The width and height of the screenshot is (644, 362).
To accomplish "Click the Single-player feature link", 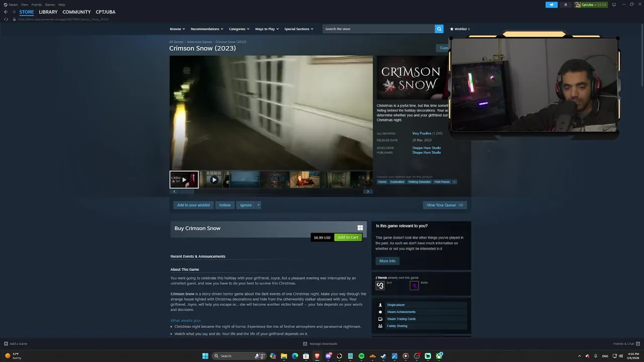I will tap(396, 305).
